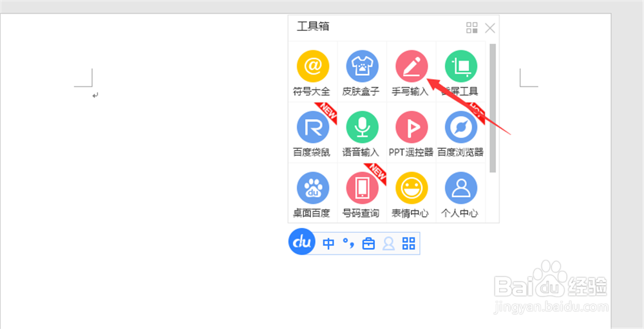
Task: Start 语音输入 voice input
Action: [x=362, y=127]
